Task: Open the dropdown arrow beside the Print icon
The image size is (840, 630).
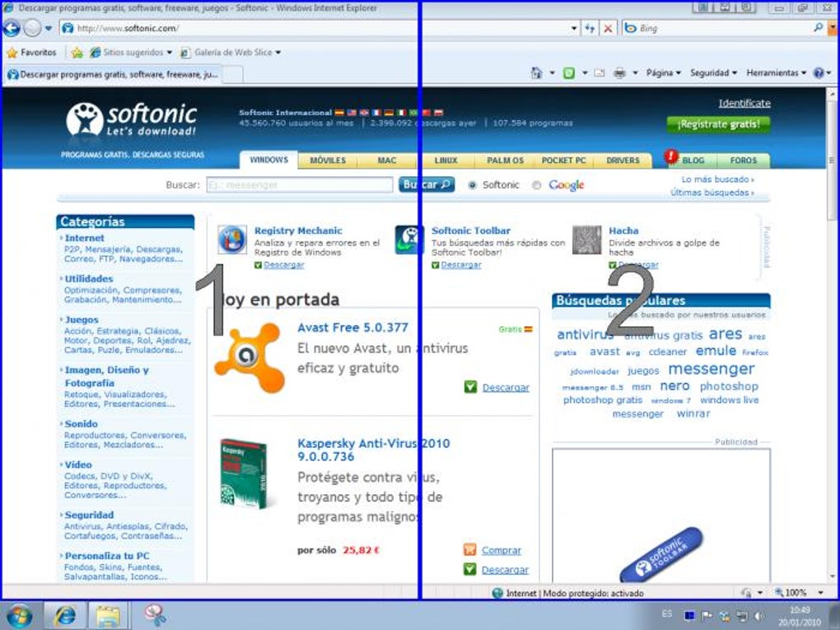Action: point(635,72)
